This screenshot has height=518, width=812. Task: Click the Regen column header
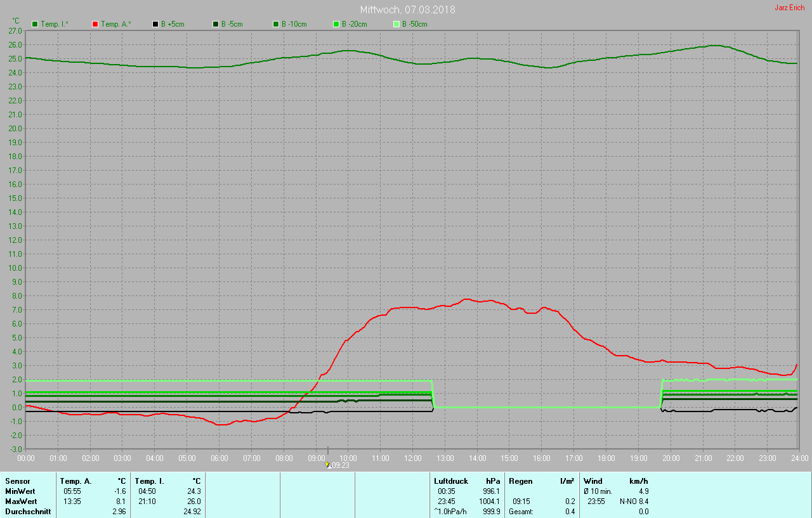coord(520,481)
